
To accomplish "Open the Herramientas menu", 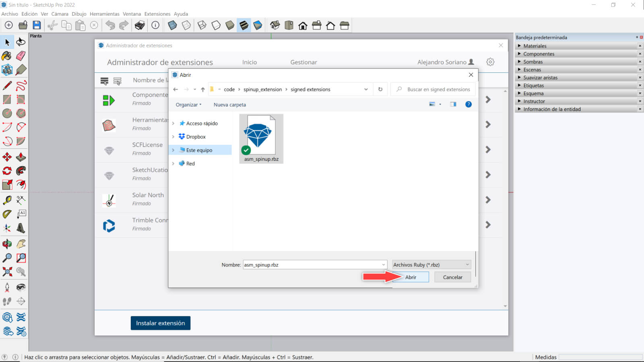I will pos(105,14).
